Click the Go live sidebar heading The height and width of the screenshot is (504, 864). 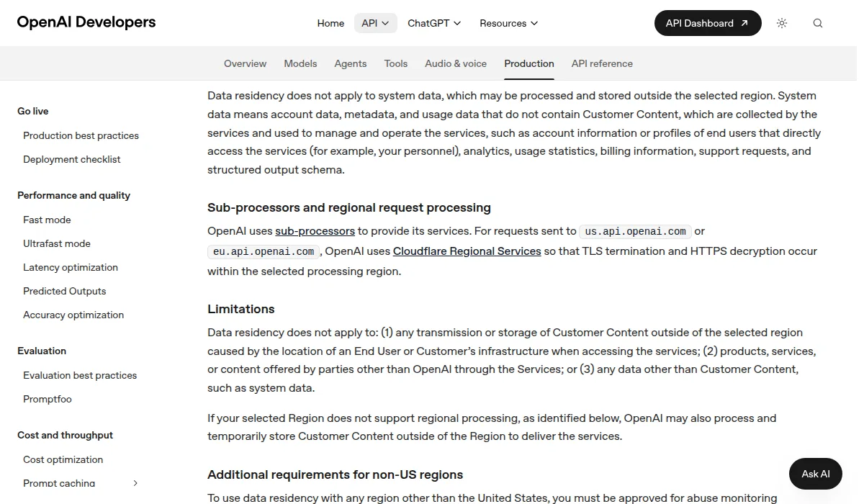click(x=33, y=111)
